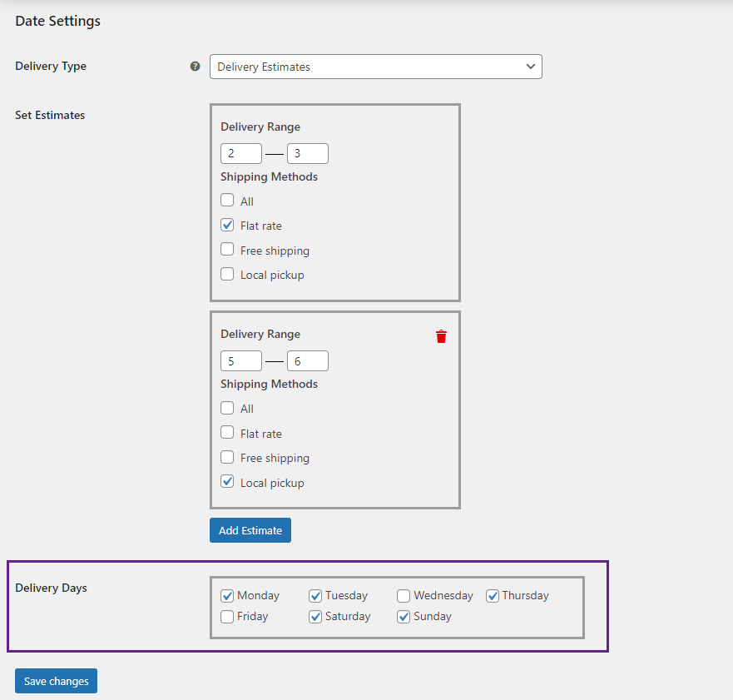733x700 pixels.
Task: Click the Delivery Days label
Action: click(52, 588)
